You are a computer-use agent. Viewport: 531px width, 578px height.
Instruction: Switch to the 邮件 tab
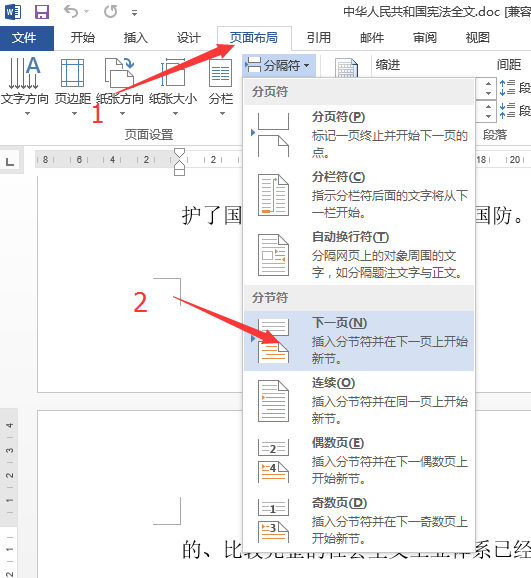point(372,38)
